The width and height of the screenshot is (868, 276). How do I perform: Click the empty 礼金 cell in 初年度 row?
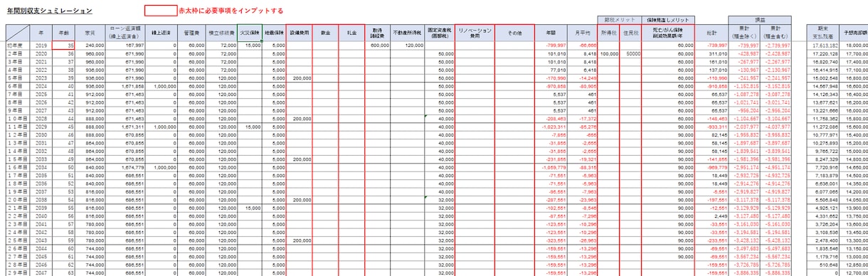351,45
